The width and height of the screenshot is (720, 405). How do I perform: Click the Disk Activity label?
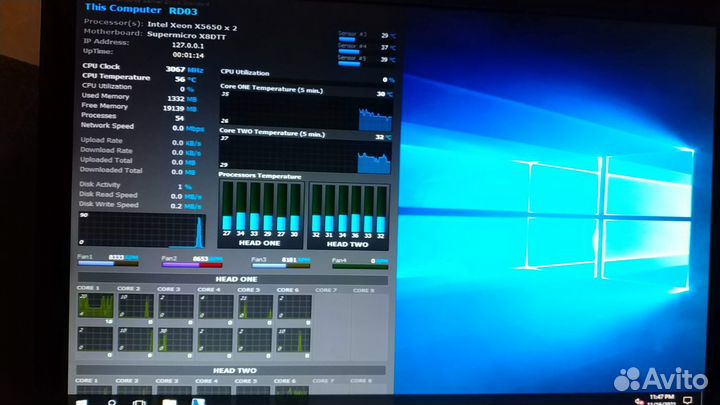tap(100, 185)
